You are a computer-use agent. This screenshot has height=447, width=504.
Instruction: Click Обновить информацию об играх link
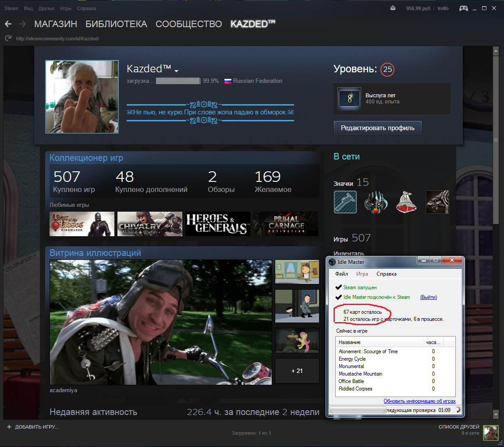click(x=419, y=401)
